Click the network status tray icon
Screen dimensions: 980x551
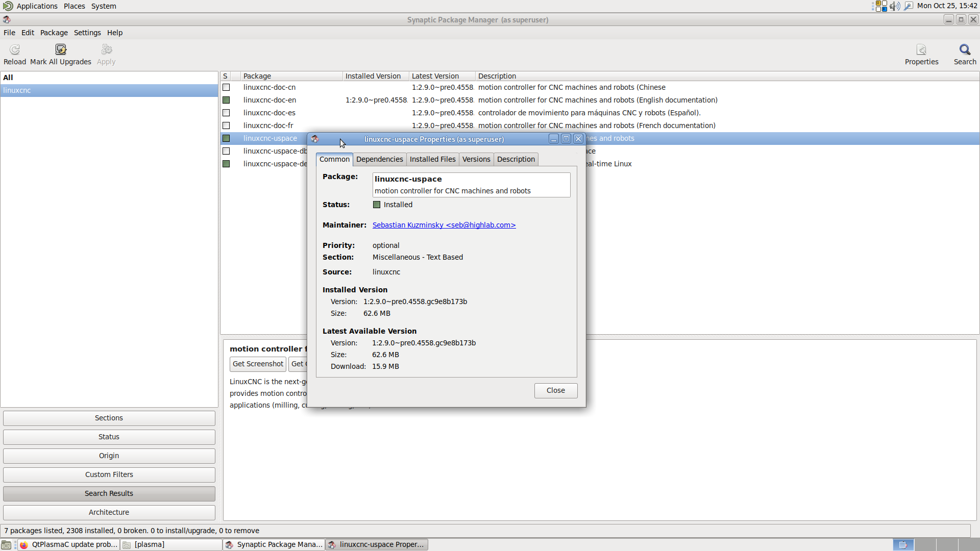click(881, 6)
